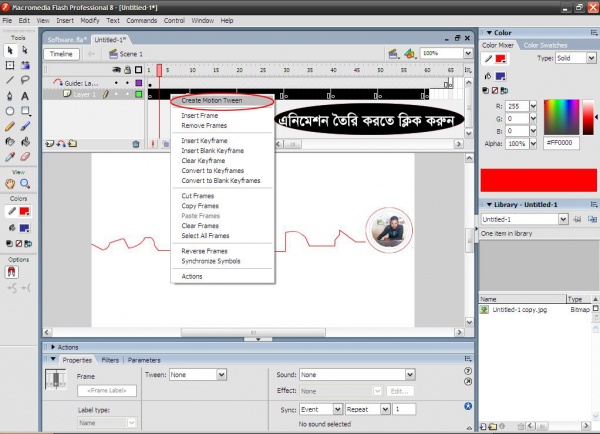Select the Zoom magnifier tool
Image resolution: width=600 pixels, height=434 pixels.
[x=25, y=184]
